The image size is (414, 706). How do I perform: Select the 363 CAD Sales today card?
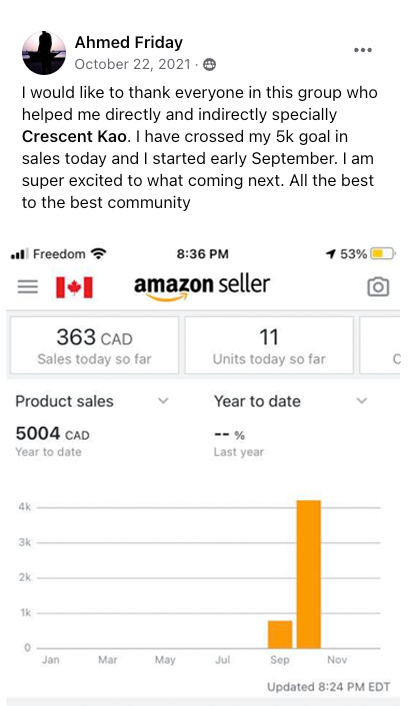pyautogui.click(x=95, y=345)
